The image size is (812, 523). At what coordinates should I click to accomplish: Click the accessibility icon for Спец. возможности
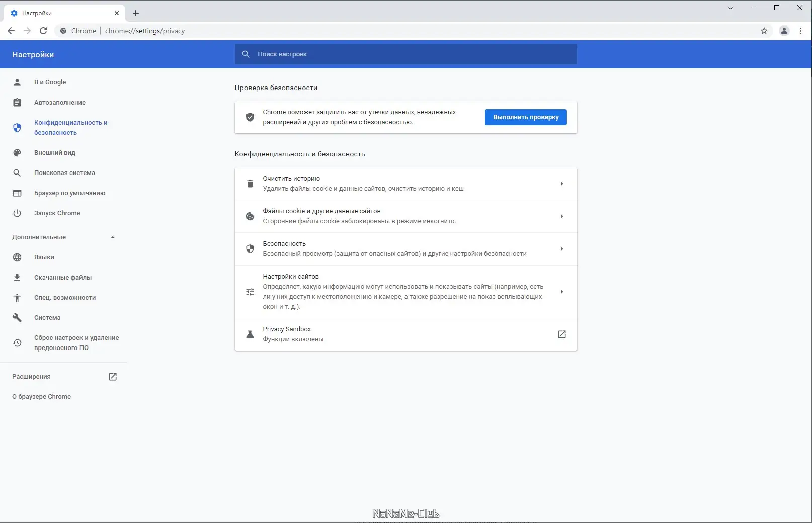pyautogui.click(x=17, y=297)
